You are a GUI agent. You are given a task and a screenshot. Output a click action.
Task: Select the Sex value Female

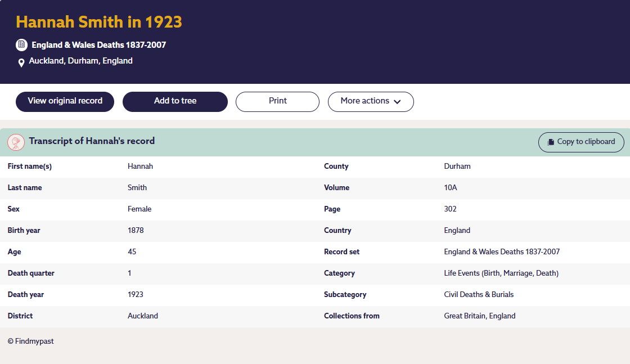tap(139, 209)
